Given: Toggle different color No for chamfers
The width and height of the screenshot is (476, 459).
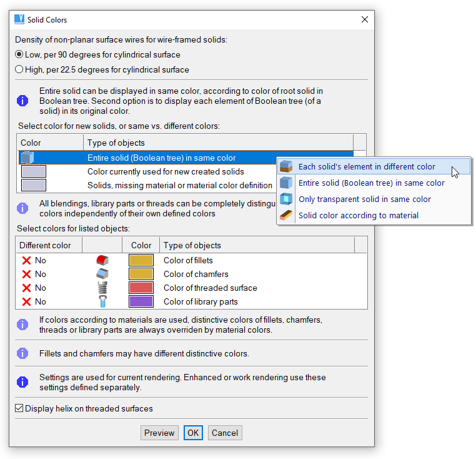Looking at the screenshot, I should (34, 274).
